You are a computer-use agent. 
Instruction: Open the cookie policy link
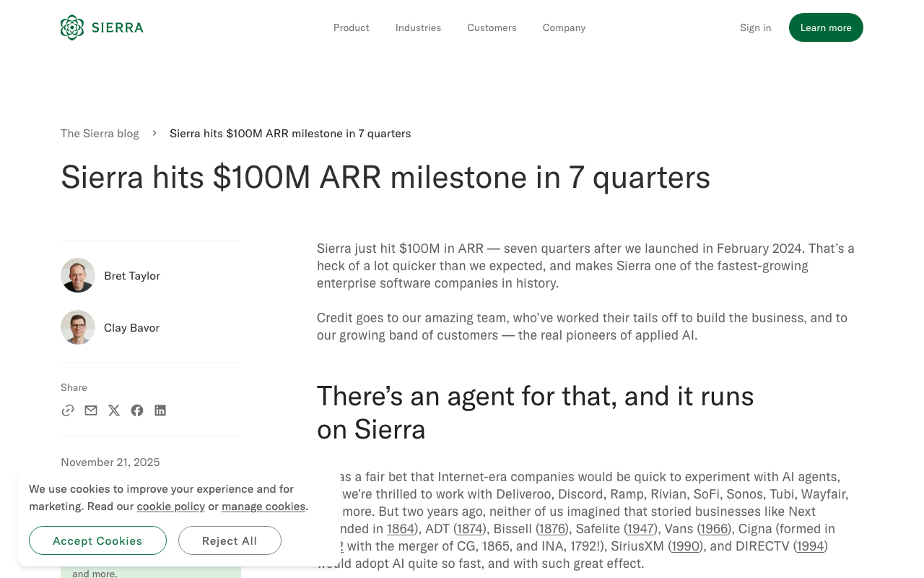click(170, 506)
